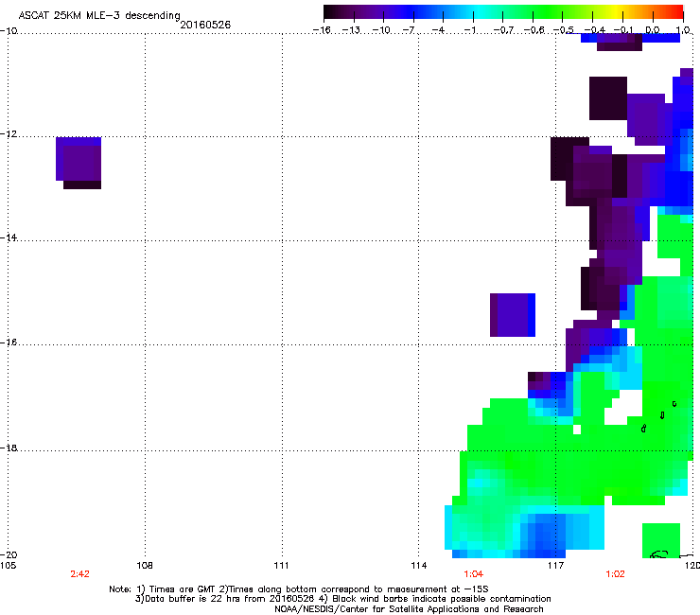Click the color scale bar legend

pos(503,12)
